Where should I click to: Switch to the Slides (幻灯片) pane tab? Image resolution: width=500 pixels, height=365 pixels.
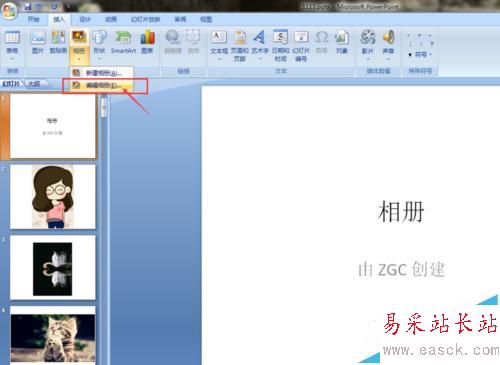tap(11, 84)
